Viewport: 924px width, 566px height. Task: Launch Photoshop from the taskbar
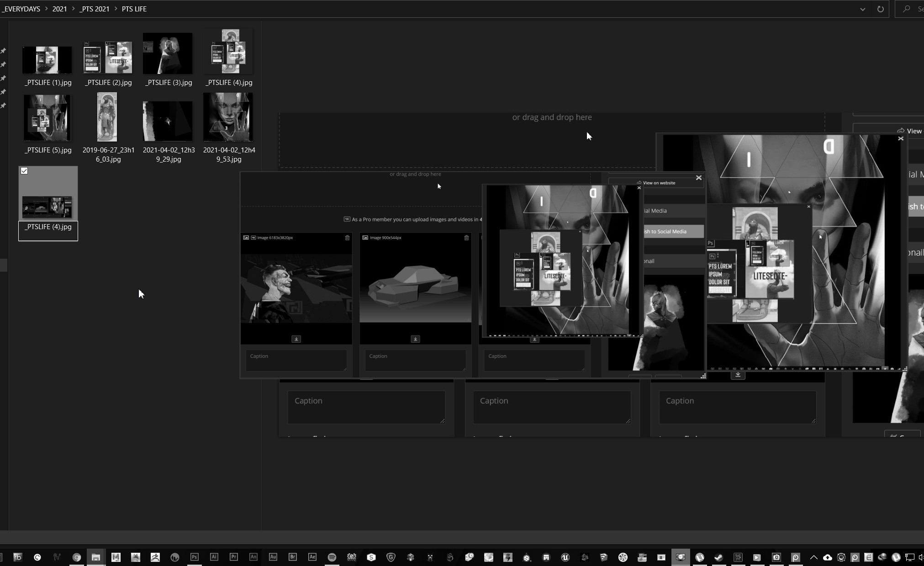pyautogui.click(x=194, y=557)
